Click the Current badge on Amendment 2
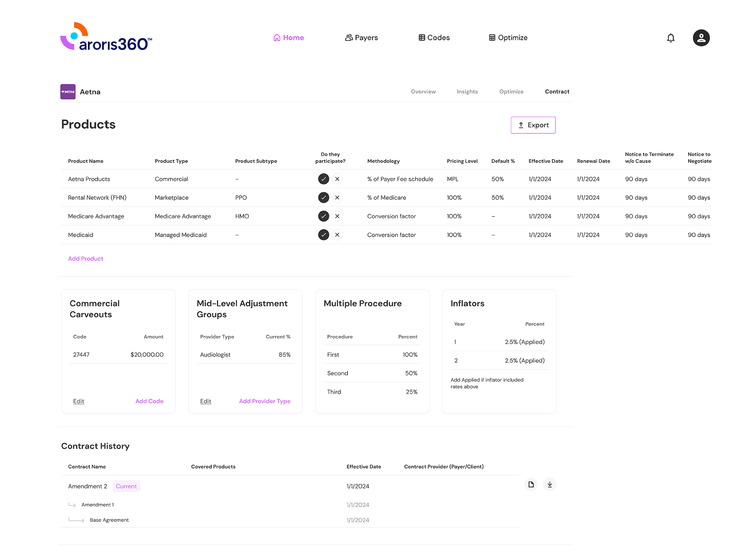Image resolution: width=756 pixels, height=556 pixels. (x=126, y=486)
